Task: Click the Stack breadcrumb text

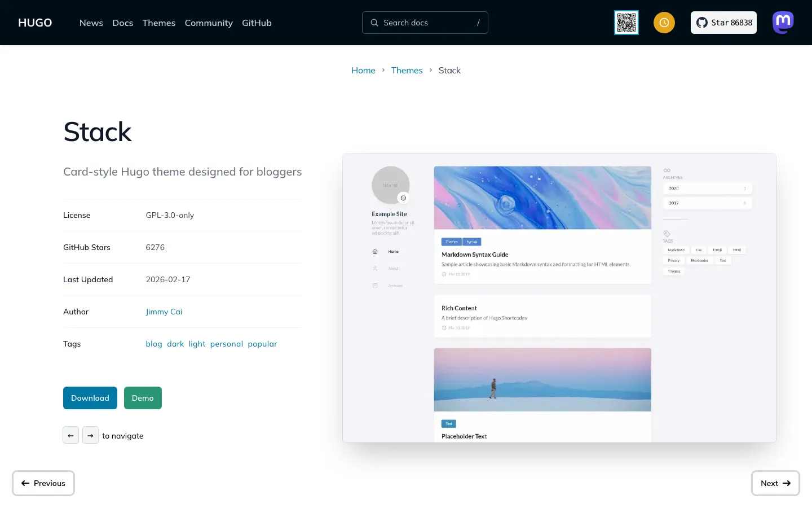Action: (x=449, y=70)
